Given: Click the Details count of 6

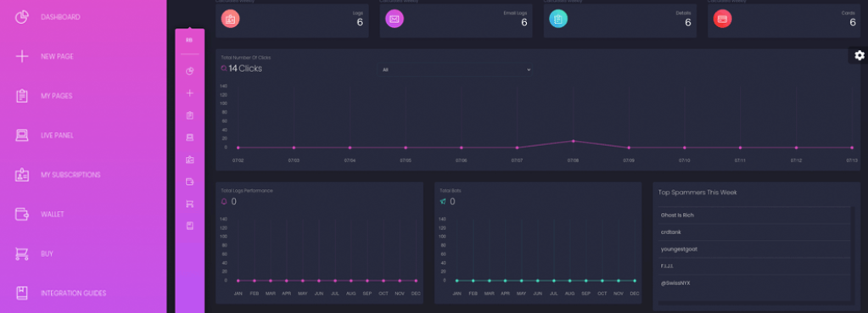Looking at the screenshot, I should [x=688, y=22].
